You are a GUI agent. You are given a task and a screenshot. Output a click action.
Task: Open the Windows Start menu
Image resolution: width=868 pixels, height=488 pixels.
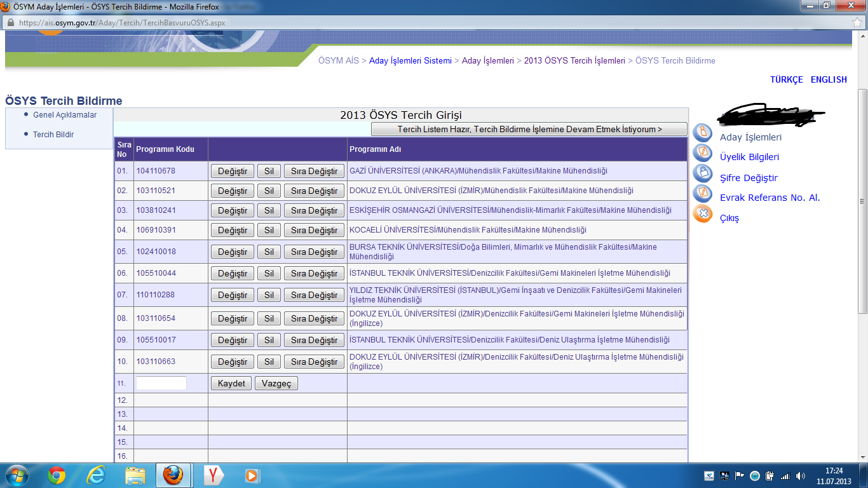pos(17,475)
